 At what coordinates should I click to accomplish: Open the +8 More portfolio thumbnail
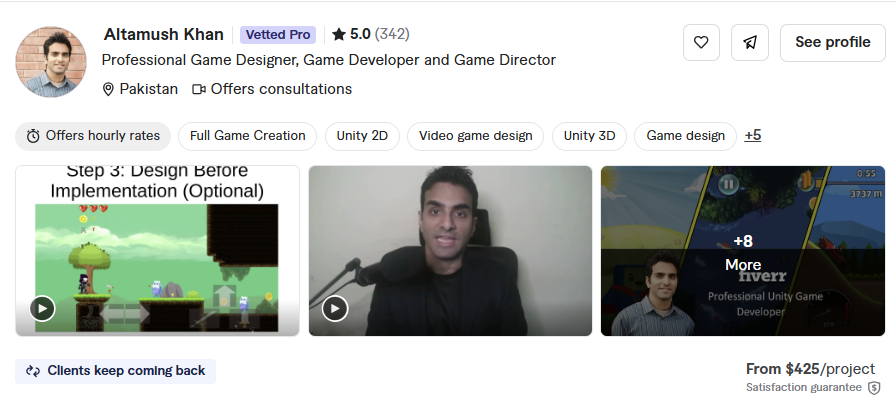point(743,250)
